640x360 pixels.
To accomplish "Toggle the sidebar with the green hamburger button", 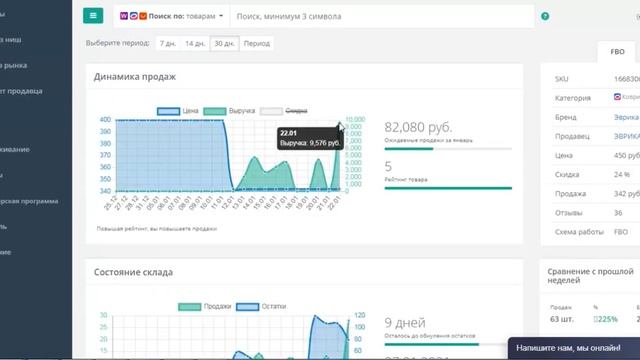I will tap(93, 16).
